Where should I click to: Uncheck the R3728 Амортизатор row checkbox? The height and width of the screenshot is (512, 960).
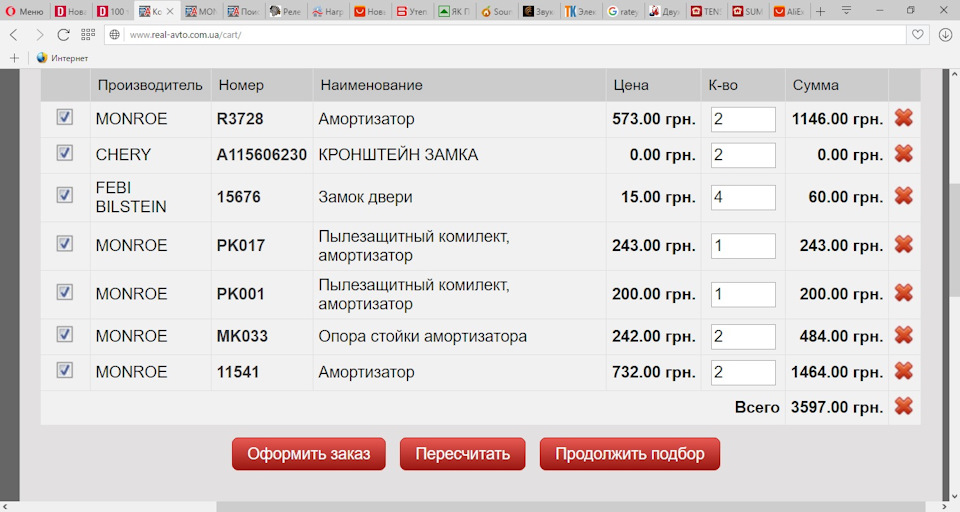click(x=64, y=116)
